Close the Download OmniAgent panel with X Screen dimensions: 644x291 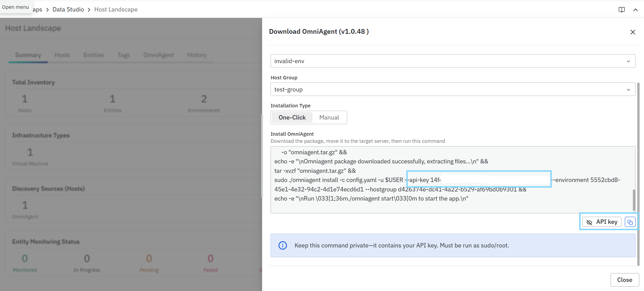tap(633, 32)
